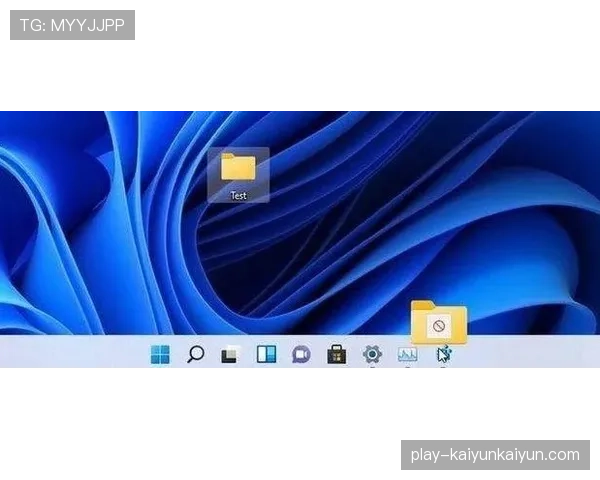The height and width of the screenshot is (480, 600).
Task: Open the Widgets panel icon
Action: (266, 354)
